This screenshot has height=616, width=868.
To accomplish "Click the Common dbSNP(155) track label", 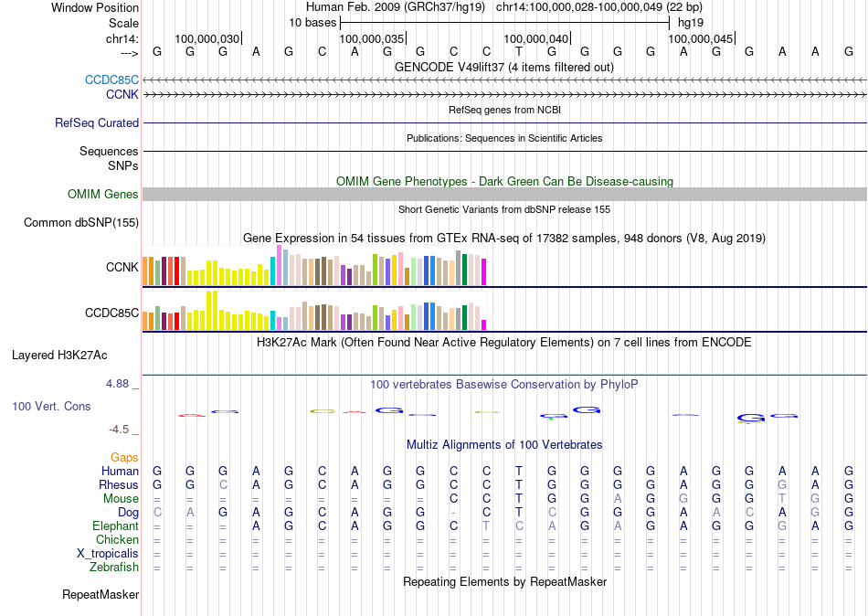I will pyautogui.click(x=81, y=223).
